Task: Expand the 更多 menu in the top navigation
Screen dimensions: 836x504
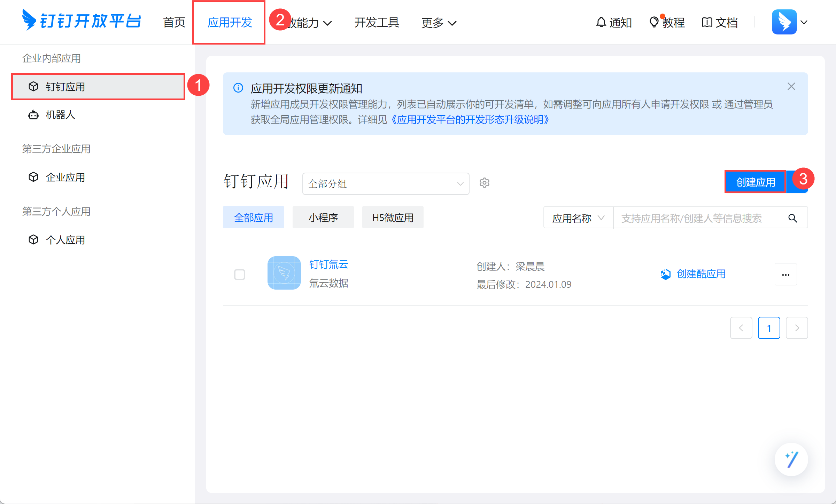Action: pyautogui.click(x=438, y=23)
